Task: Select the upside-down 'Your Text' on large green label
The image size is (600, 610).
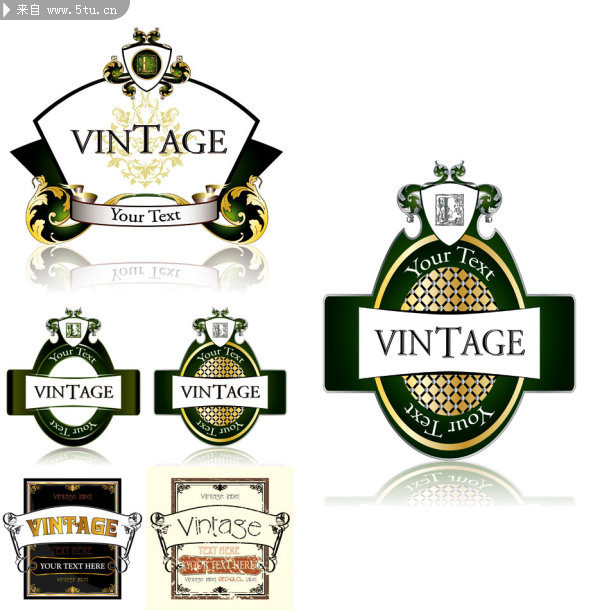Action: pos(449,423)
